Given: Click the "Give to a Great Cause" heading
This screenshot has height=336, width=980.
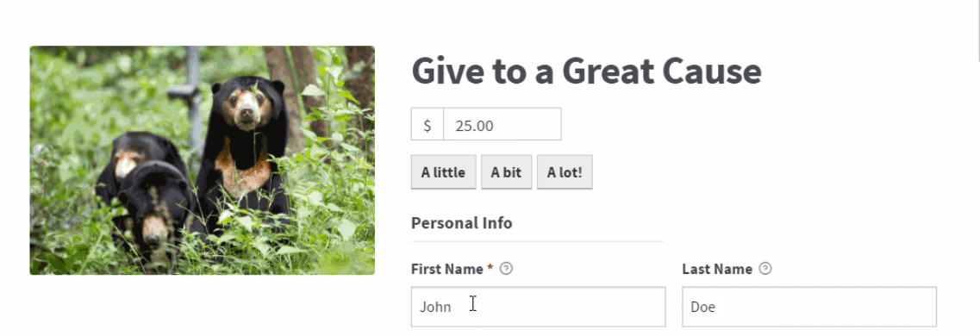Looking at the screenshot, I should (586, 72).
